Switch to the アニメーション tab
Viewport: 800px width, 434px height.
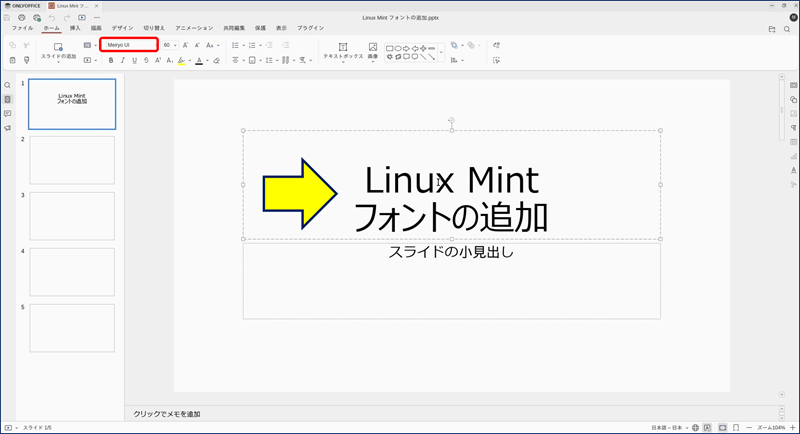[x=194, y=28]
